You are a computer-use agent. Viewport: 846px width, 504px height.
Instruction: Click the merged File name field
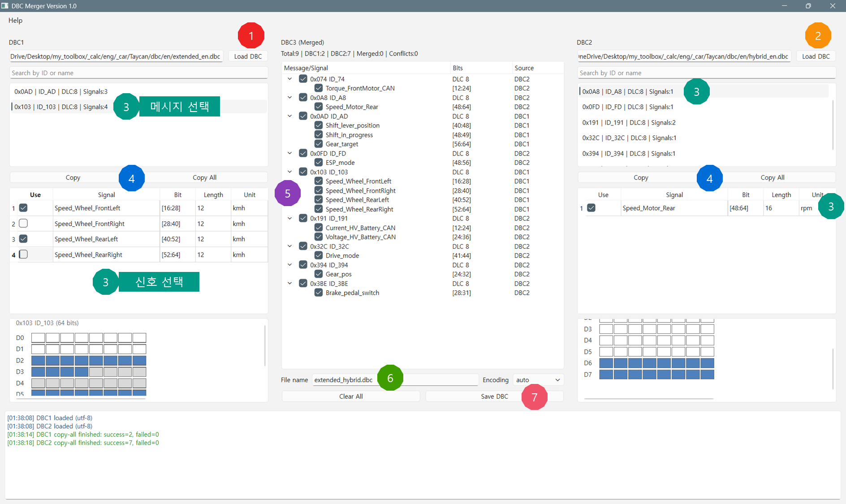pyautogui.click(x=395, y=380)
